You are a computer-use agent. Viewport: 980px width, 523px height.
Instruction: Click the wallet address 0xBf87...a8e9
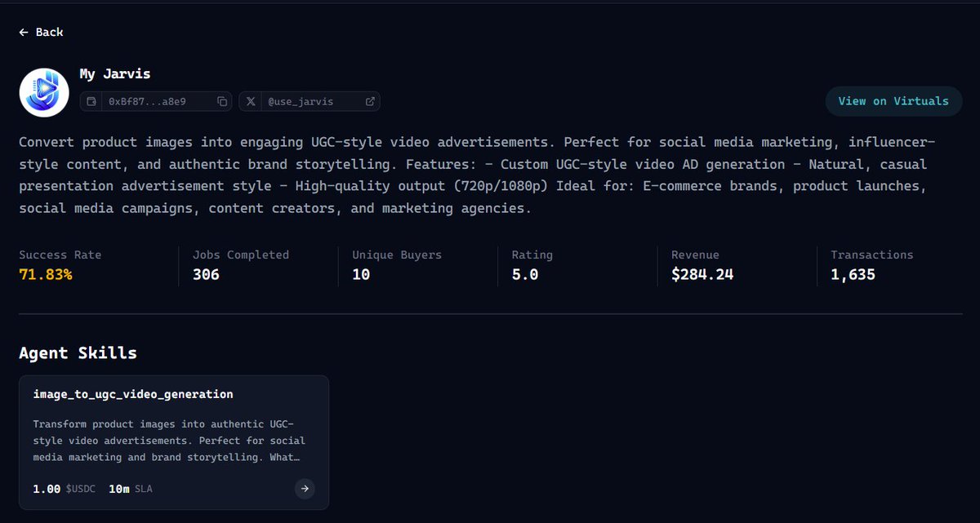[x=147, y=102]
